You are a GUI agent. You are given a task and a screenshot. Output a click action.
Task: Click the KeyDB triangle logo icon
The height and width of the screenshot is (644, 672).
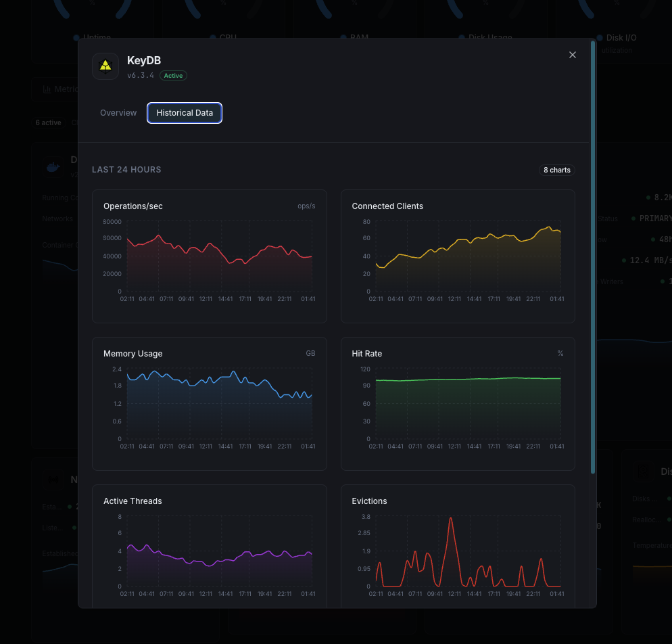(105, 66)
